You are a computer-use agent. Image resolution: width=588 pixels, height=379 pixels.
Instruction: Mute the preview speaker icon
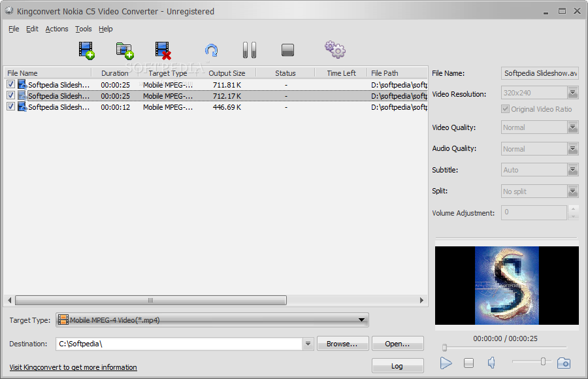point(491,363)
